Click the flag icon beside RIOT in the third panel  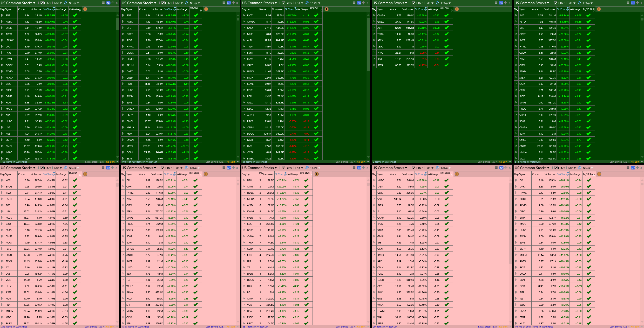[x=243, y=15]
